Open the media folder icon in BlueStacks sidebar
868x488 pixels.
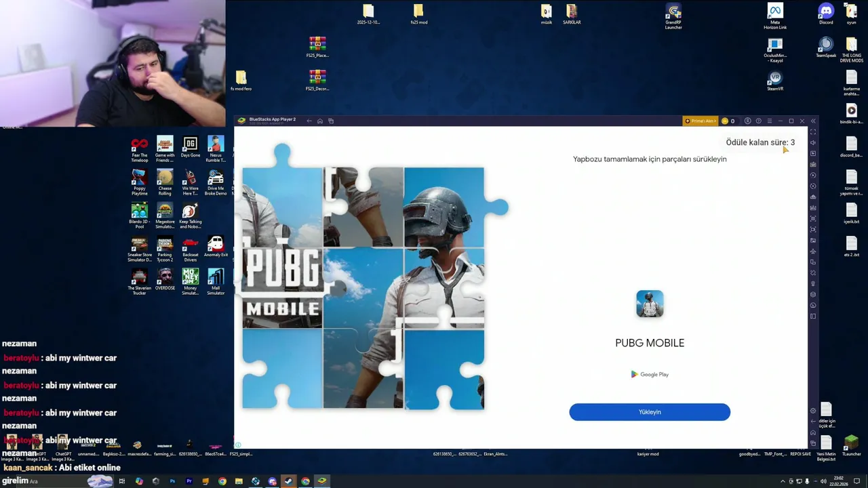click(x=813, y=241)
